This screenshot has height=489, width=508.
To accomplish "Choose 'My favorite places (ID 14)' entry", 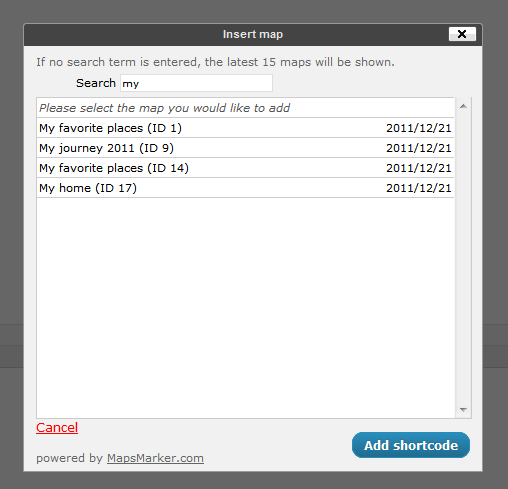I will point(245,168).
